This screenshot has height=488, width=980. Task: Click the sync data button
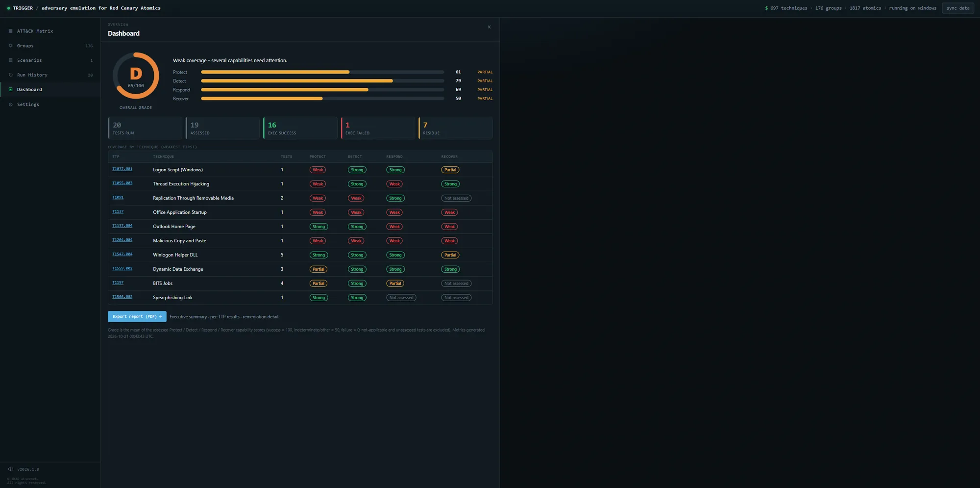coord(957,8)
